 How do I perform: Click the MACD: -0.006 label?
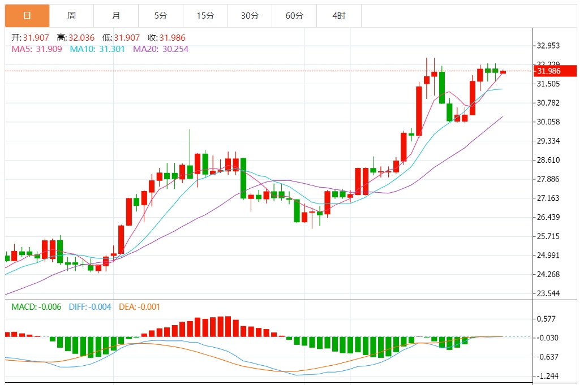(x=36, y=307)
